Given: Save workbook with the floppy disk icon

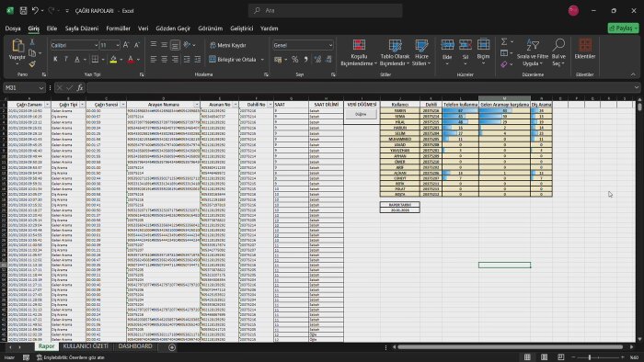Looking at the screenshot, I should [23, 11].
